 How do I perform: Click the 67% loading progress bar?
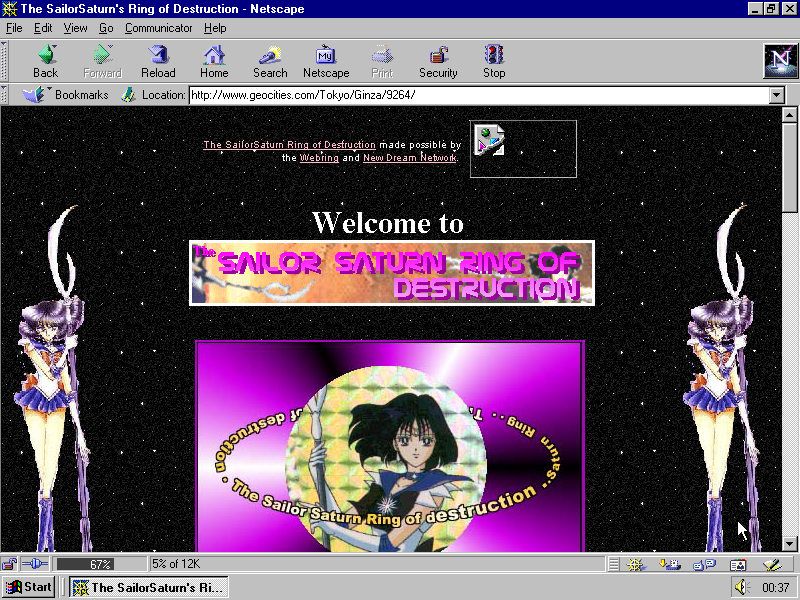coord(100,564)
